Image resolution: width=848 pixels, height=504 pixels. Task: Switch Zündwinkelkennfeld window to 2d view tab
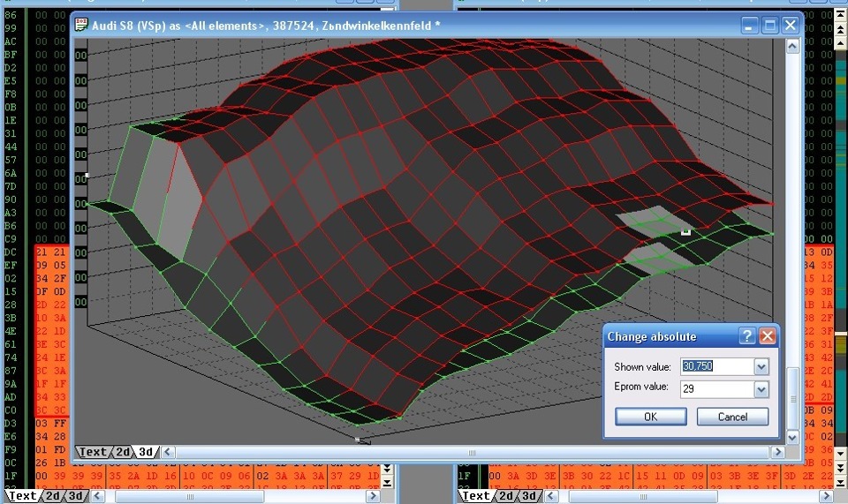pos(124,452)
